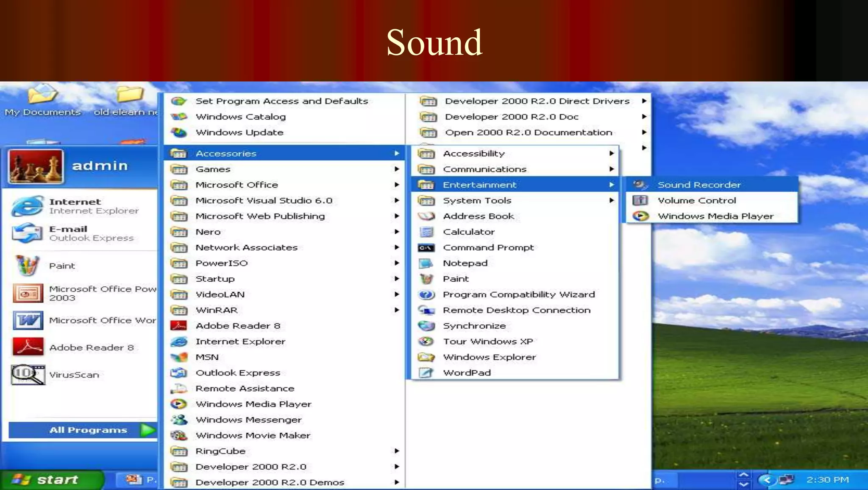
Task: Open Command Prompt from Accessories
Action: (x=488, y=247)
